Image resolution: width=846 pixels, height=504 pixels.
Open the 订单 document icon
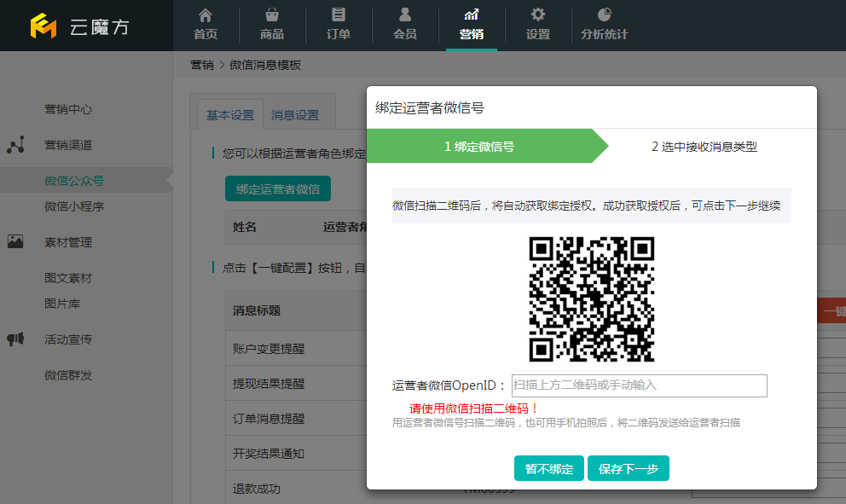tap(339, 14)
